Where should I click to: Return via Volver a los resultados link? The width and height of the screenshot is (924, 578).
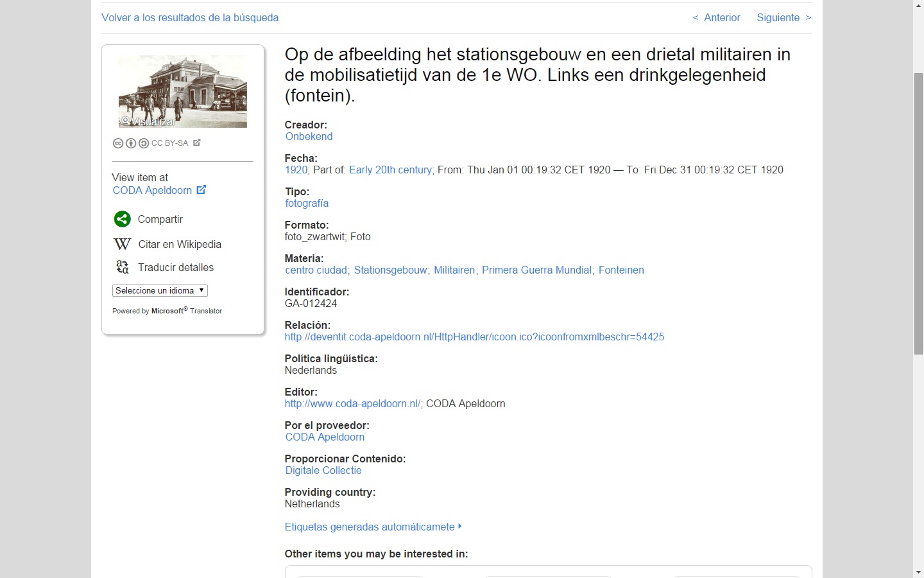click(190, 18)
